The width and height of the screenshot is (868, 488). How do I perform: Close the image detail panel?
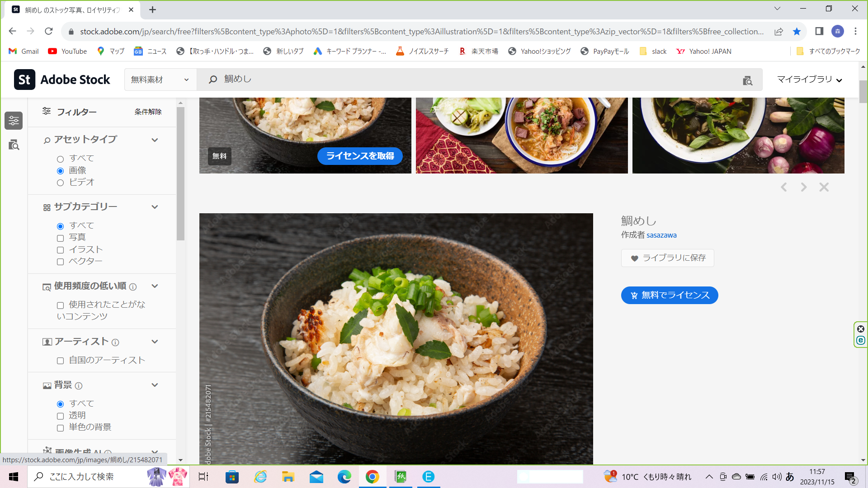(824, 187)
